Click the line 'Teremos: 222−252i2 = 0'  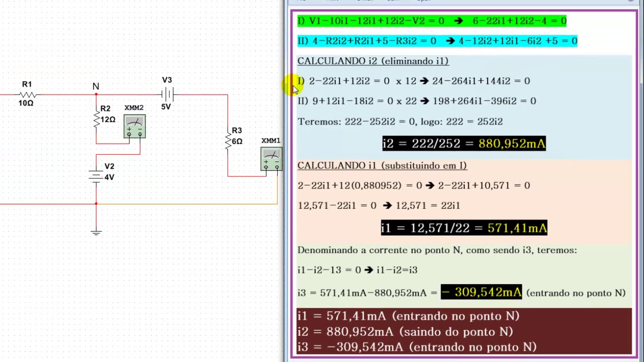(x=357, y=122)
